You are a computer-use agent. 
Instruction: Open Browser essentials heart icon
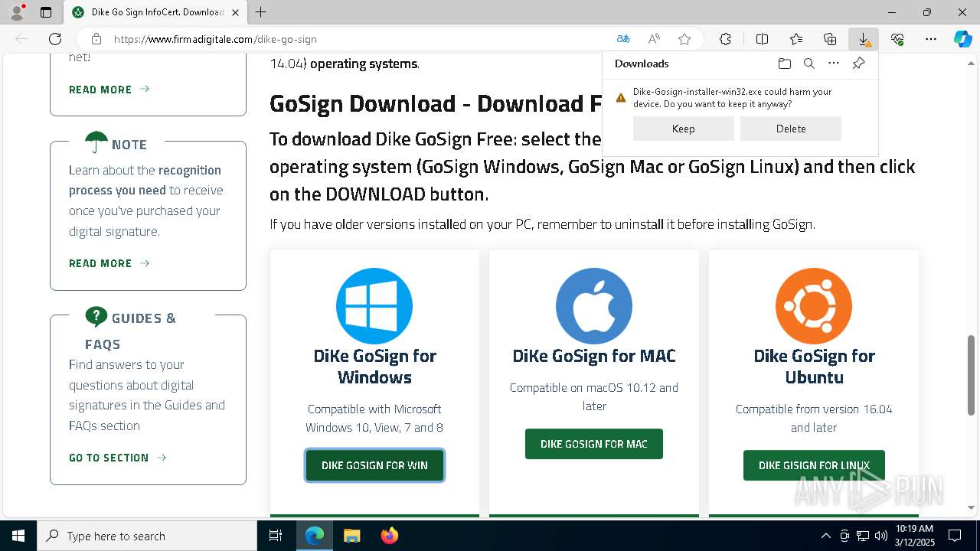[897, 39]
